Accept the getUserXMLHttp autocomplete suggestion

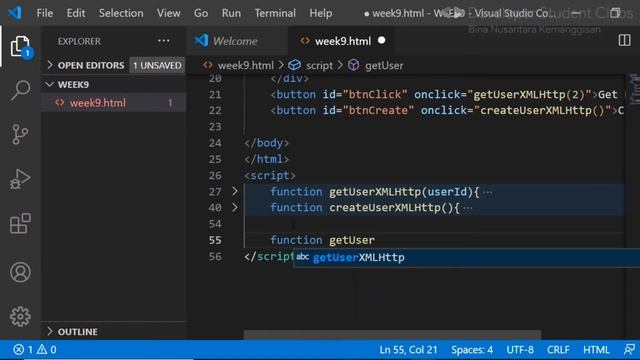point(466,258)
